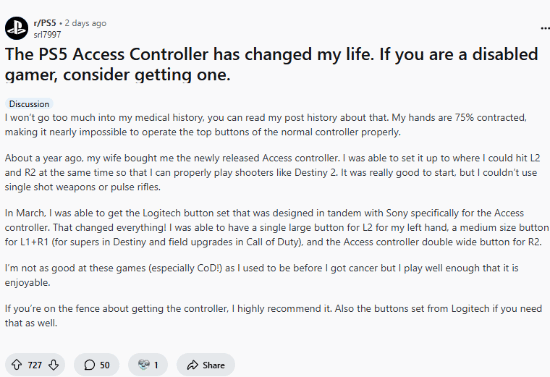The height and width of the screenshot is (377, 550).
Task: Click paragraph about hands being 75% contracted
Action: click(266, 124)
